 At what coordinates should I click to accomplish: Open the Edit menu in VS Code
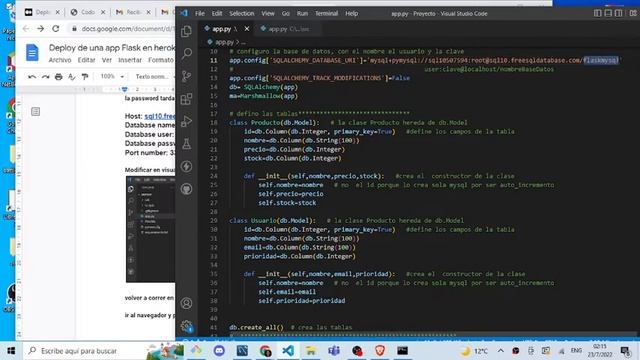coord(217,13)
